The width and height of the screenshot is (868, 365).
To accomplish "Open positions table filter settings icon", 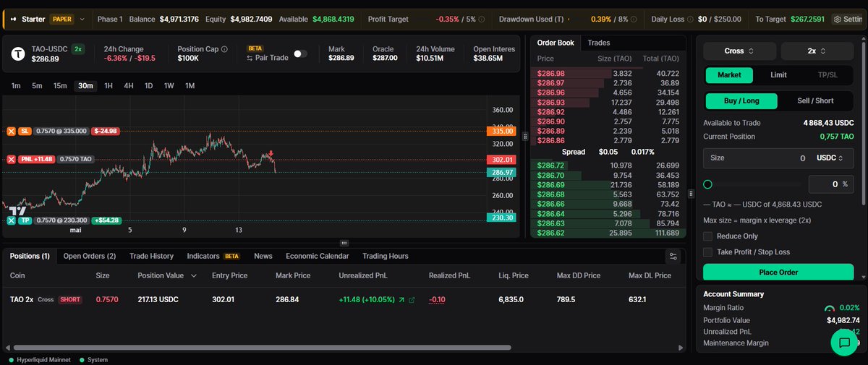I will pos(673,257).
